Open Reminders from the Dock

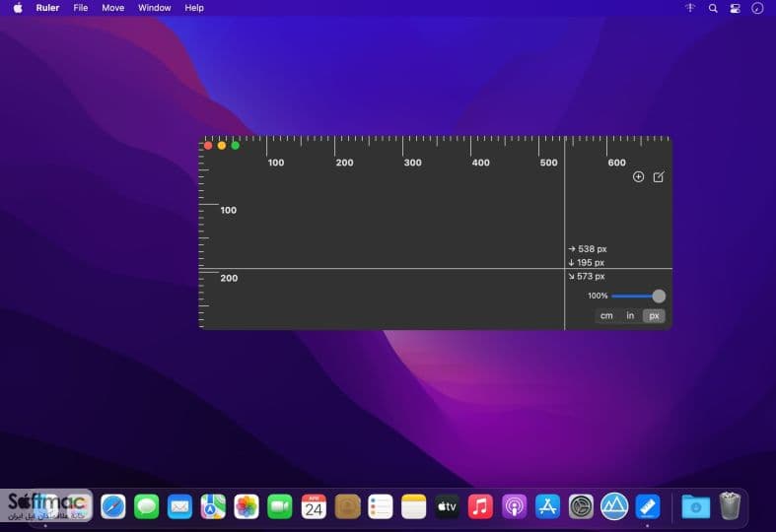pyautogui.click(x=380, y=506)
